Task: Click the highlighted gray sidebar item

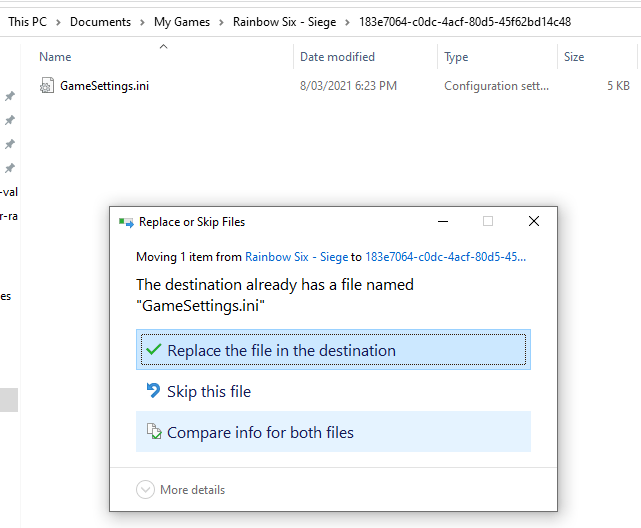Action: 9,400
